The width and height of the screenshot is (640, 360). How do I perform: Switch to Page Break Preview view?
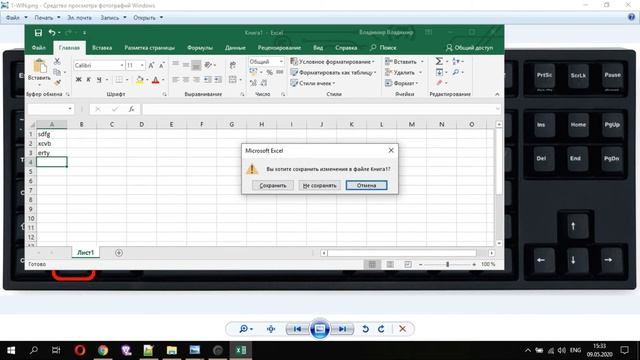[x=407, y=264]
